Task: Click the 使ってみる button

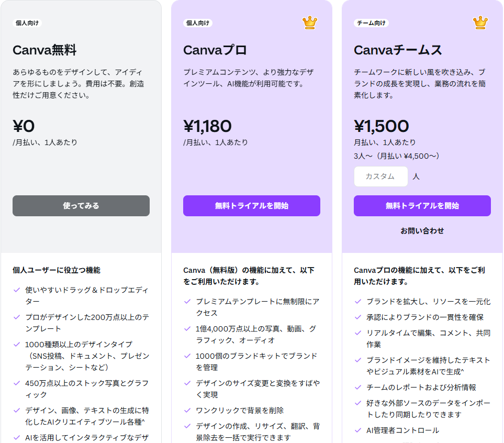Action: tap(81, 206)
